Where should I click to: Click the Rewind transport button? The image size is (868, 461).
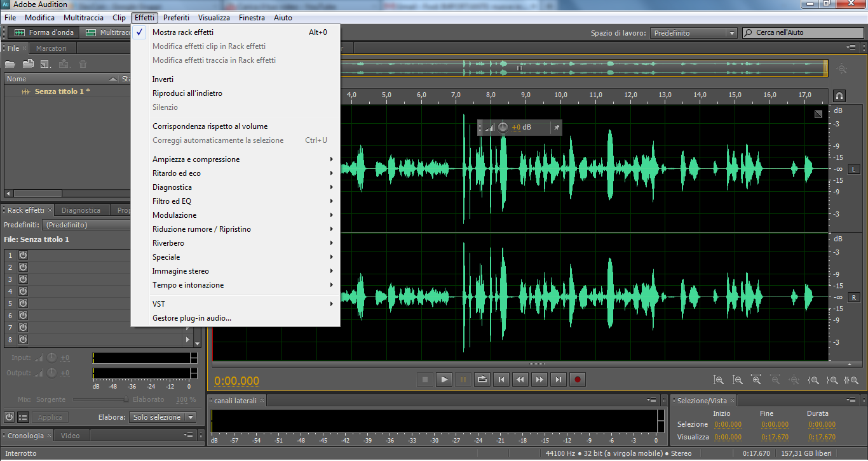[520, 380]
